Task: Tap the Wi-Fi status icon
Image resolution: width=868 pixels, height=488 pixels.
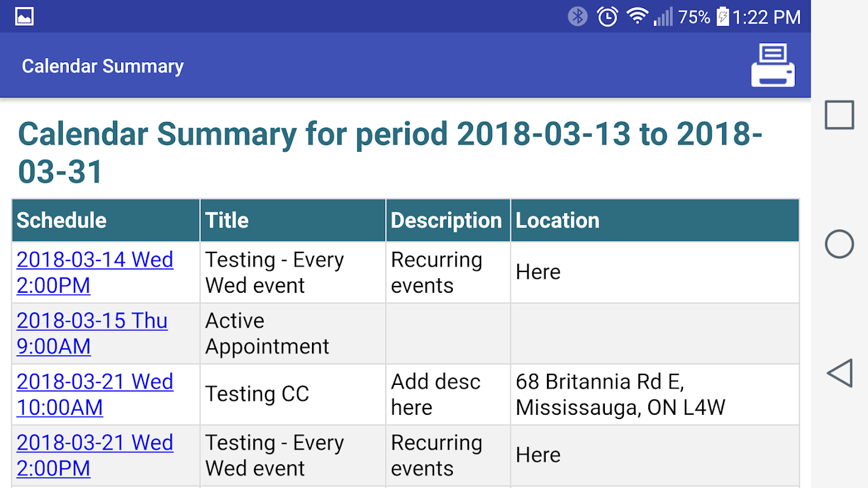Action: 637,16
